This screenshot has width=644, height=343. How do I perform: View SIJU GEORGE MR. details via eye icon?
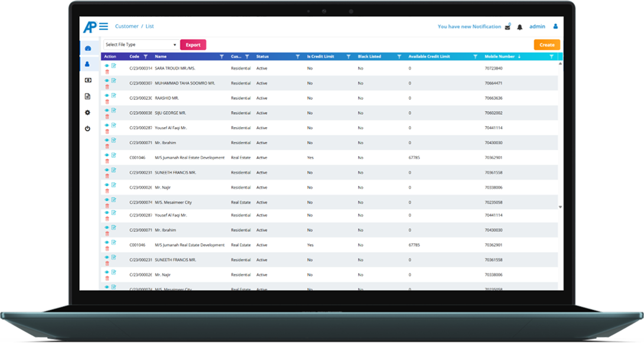click(107, 110)
